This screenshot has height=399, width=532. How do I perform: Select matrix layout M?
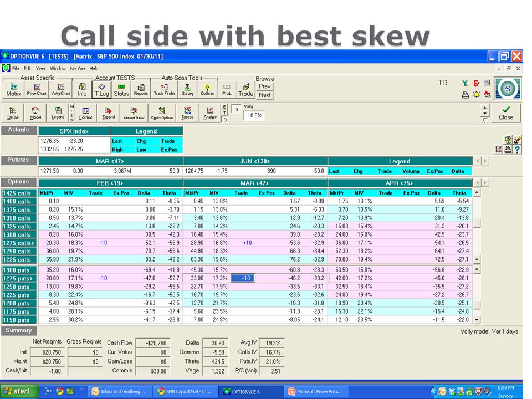click(71, 106)
